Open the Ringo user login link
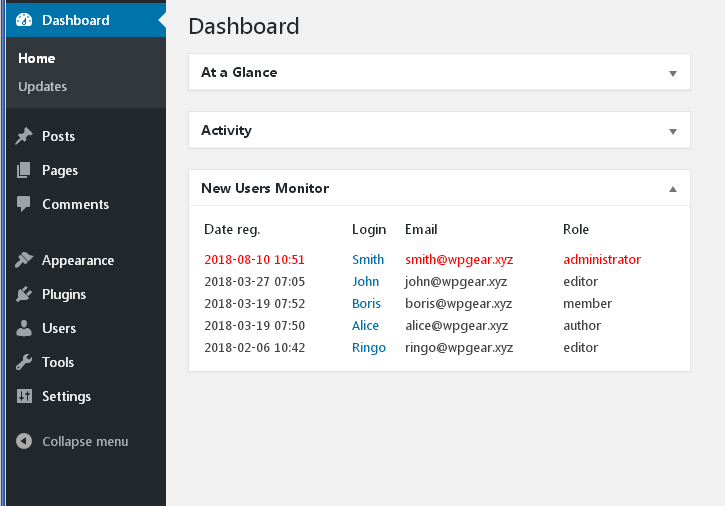 coord(369,348)
